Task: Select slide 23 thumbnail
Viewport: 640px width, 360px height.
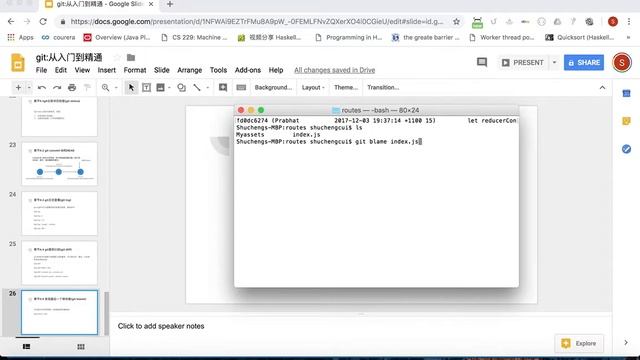Action: pyautogui.click(x=60, y=164)
